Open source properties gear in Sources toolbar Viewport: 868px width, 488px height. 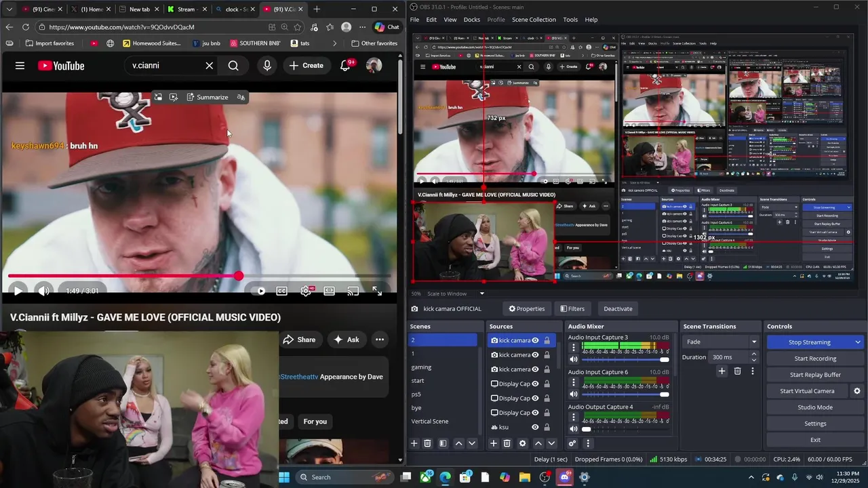pyautogui.click(x=522, y=443)
